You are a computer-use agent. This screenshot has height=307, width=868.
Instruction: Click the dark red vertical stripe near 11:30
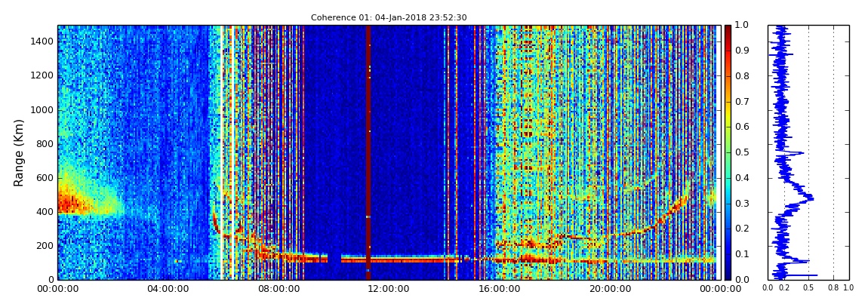[368, 152]
